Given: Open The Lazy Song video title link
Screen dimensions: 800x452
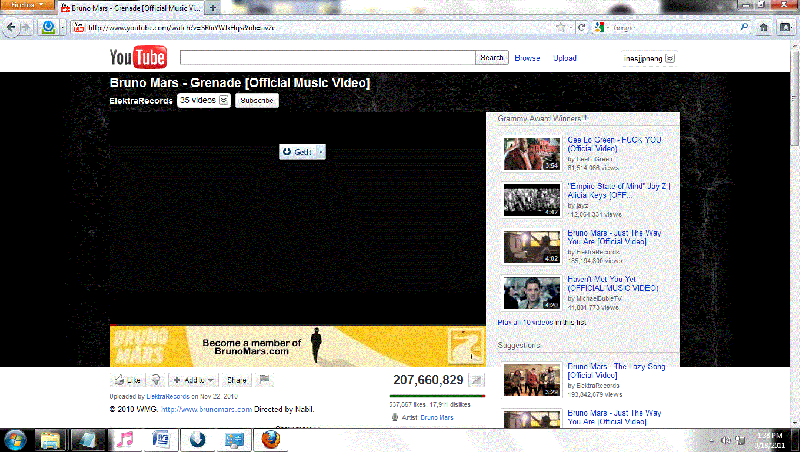Looking at the screenshot, I should coord(616,370).
